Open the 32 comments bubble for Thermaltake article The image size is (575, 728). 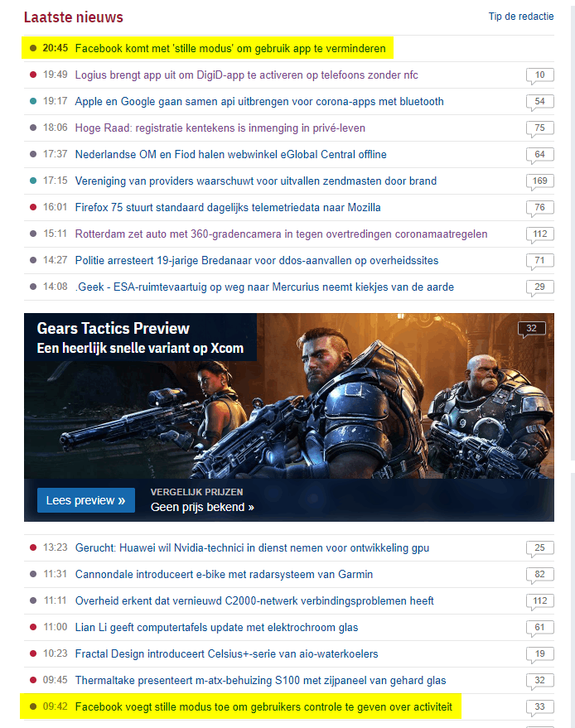click(539, 681)
